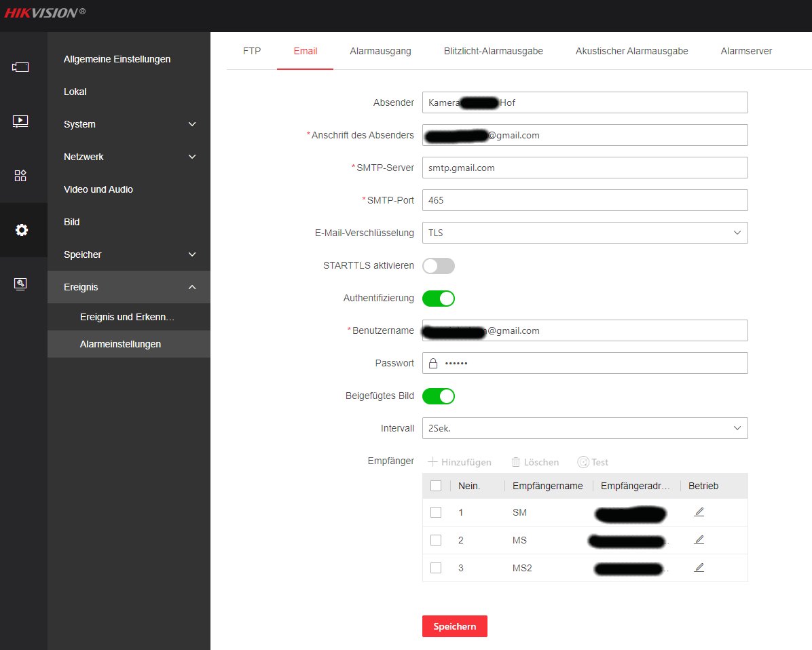Click the Betrieb column header

703,486
